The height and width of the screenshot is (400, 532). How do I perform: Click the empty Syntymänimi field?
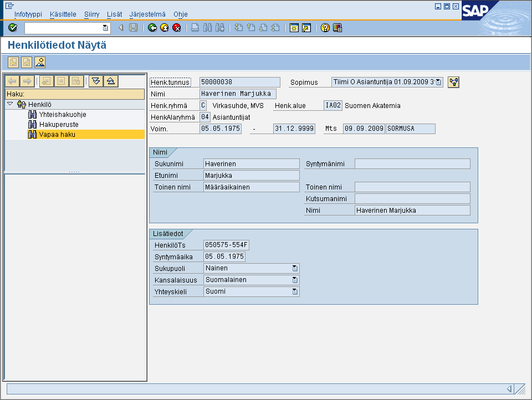tap(412, 164)
